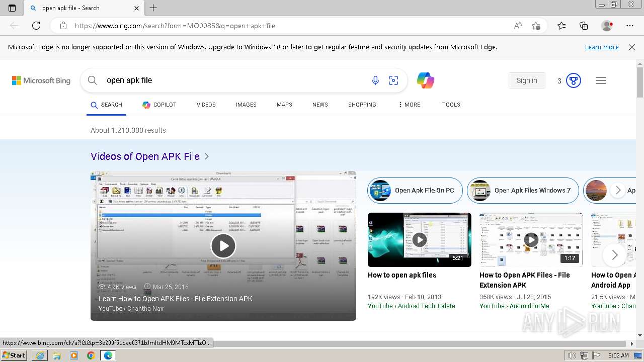Play the 5:21 video thumbnail
644x362 pixels.
420,240
